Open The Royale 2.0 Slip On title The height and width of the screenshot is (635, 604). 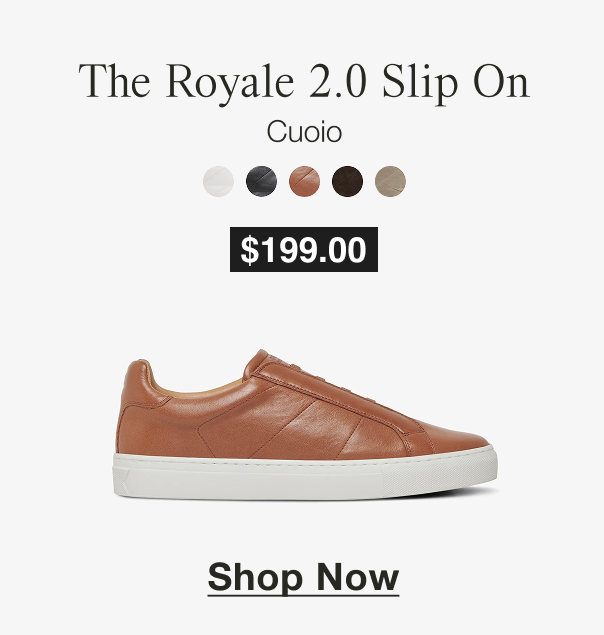(304, 83)
